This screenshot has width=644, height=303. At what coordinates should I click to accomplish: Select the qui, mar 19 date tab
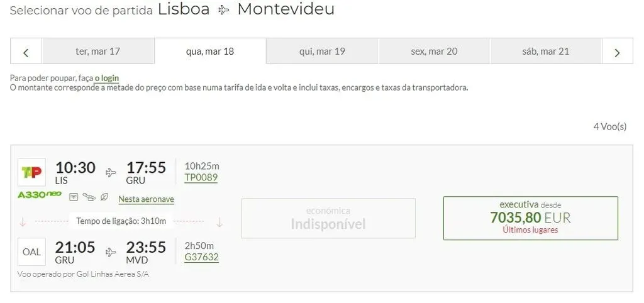click(322, 52)
